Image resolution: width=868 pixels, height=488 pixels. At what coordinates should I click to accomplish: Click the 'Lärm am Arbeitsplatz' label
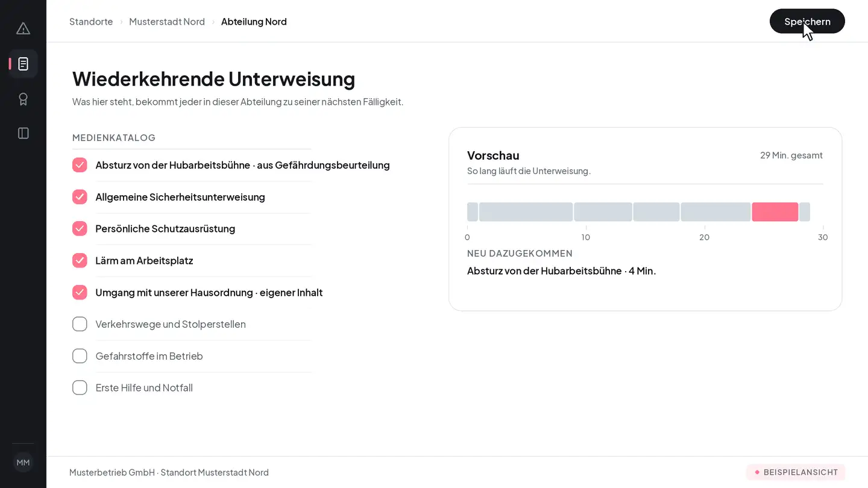point(144,261)
